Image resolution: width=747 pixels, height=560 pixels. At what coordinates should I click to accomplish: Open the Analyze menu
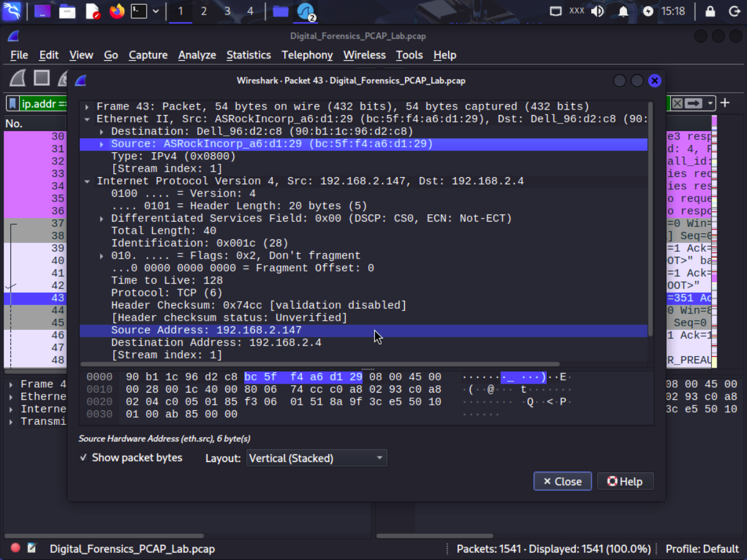pyautogui.click(x=197, y=55)
